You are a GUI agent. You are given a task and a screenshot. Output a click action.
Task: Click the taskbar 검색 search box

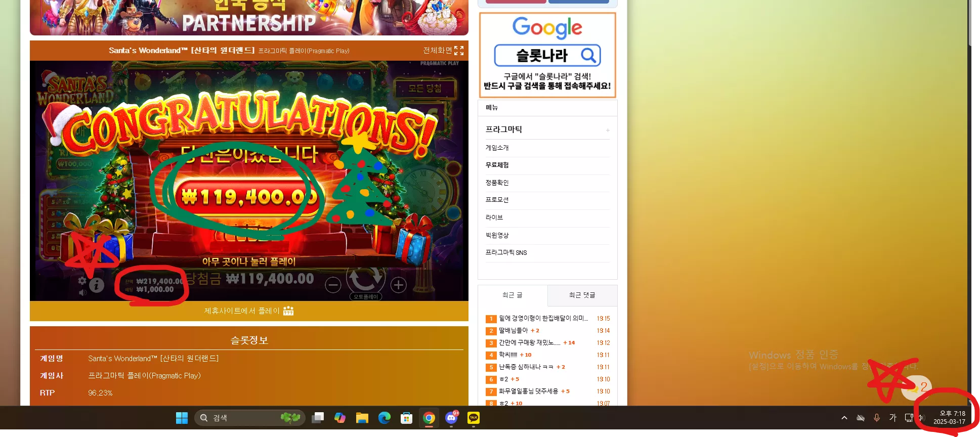coord(250,418)
